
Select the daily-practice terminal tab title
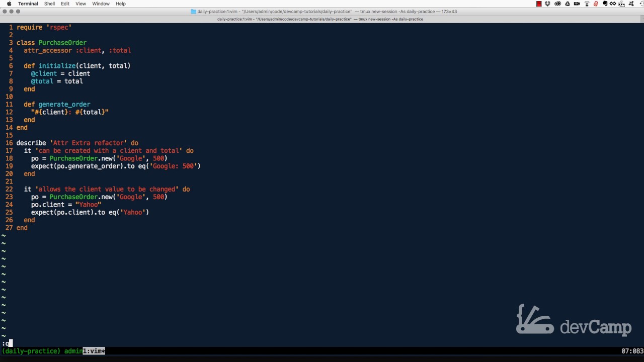(320, 19)
